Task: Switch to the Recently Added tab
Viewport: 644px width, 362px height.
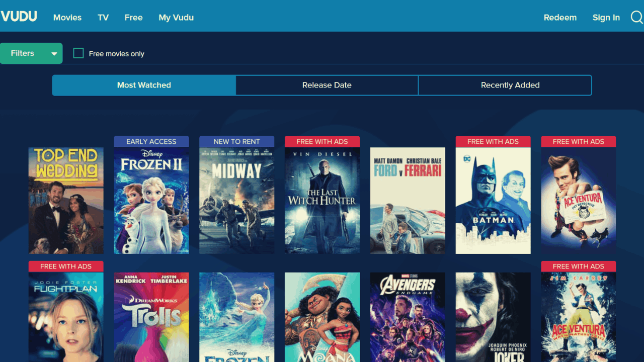Action: [x=505, y=85]
